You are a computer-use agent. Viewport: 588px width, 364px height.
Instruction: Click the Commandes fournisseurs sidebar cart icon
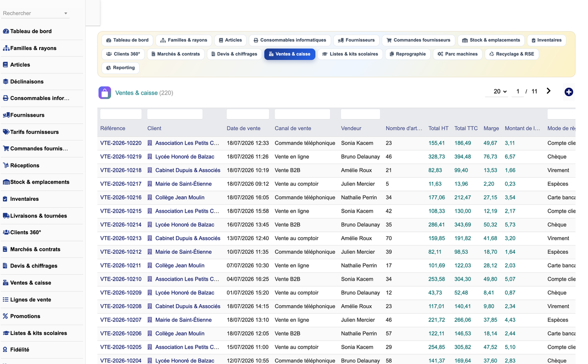pyautogui.click(x=6, y=148)
